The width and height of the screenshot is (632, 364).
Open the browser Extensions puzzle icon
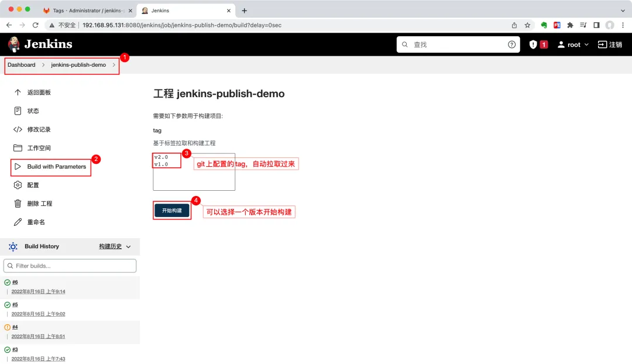(570, 25)
